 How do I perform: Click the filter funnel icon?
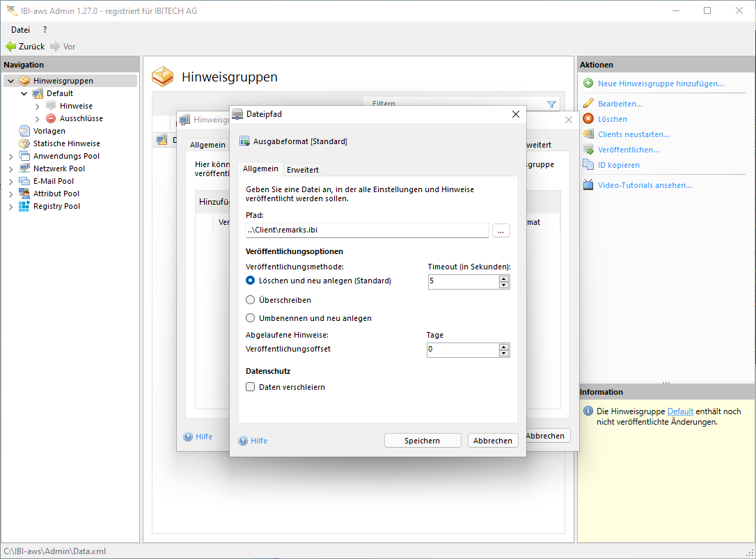click(552, 104)
